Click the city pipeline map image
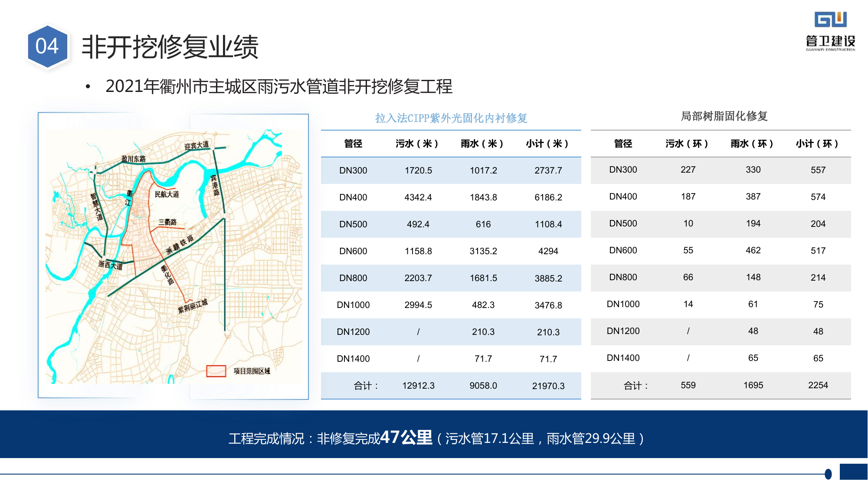The image size is (868, 488). [x=174, y=256]
